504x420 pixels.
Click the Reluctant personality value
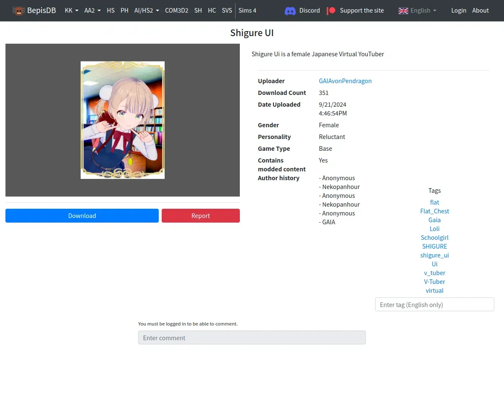[x=332, y=137]
